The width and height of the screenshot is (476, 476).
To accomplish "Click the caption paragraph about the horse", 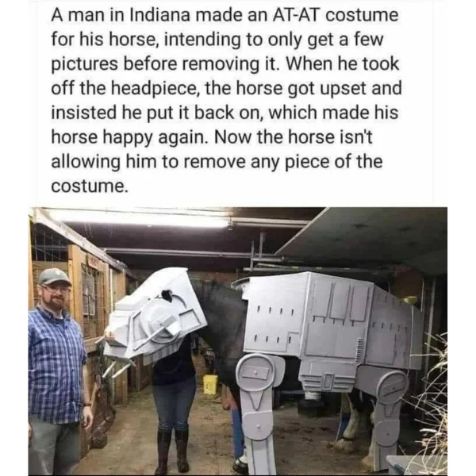I will pyautogui.click(x=226, y=100).
